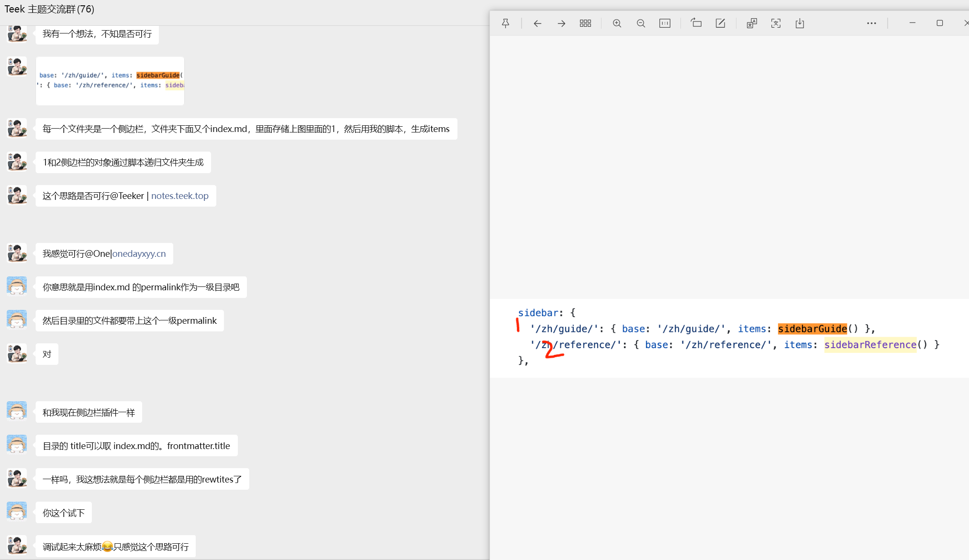Click the Teek 主题交流群 group title
The height and width of the screenshot is (560, 969).
(49, 9)
